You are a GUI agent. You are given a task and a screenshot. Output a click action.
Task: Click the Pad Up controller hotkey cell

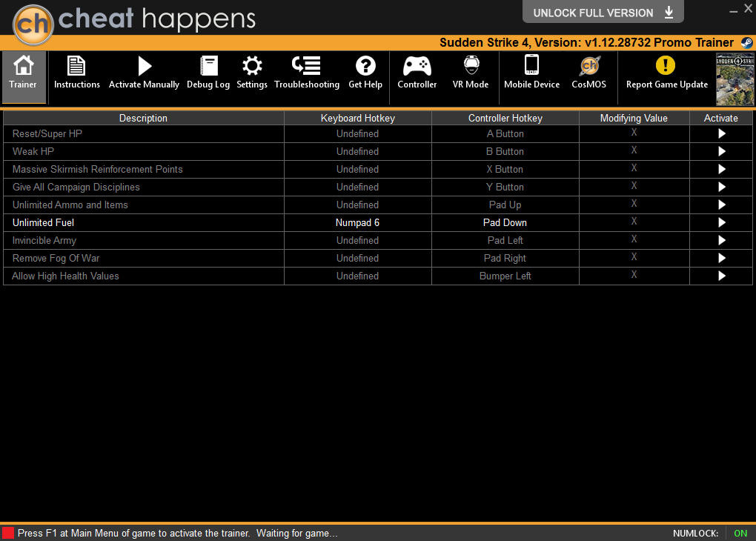point(505,205)
